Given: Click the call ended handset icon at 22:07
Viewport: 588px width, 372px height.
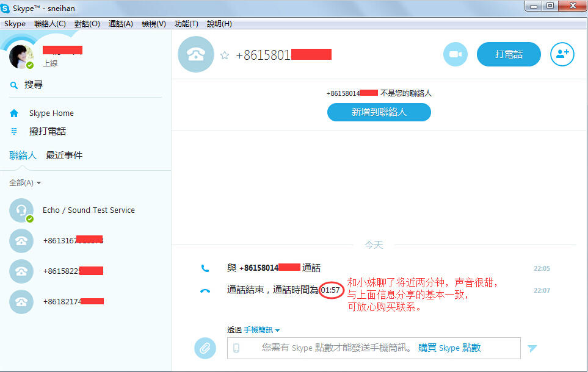Looking at the screenshot, I should [205, 291].
